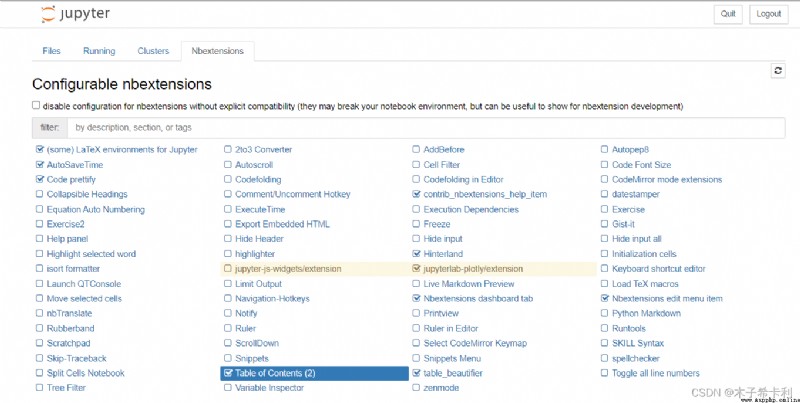800x403 pixels.
Task: Enable jupyter-js-widgets/extension
Action: (228, 268)
